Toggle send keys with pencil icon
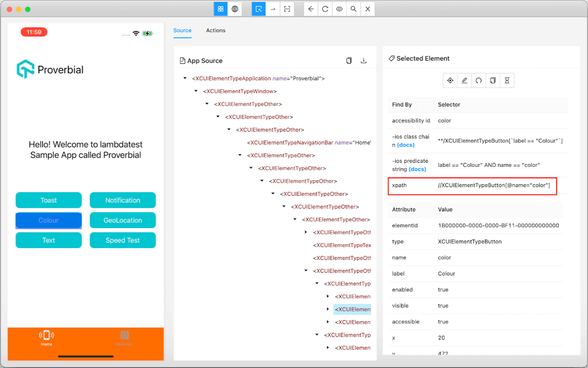This screenshot has height=368, width=588. 464,80
